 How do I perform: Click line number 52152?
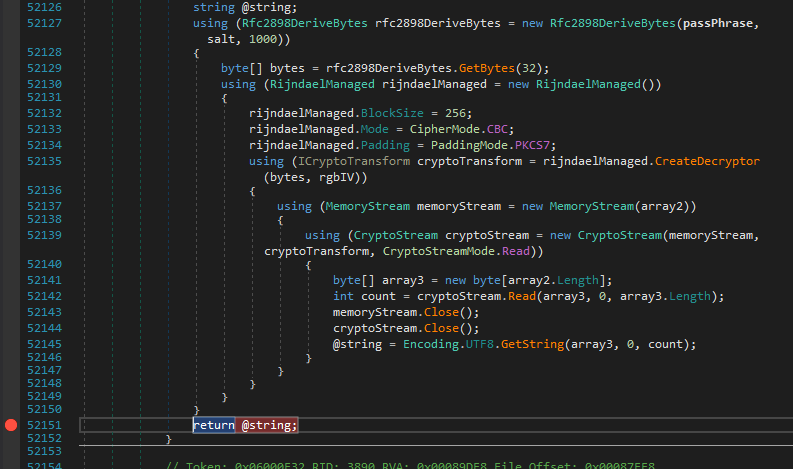coord(45,438)
